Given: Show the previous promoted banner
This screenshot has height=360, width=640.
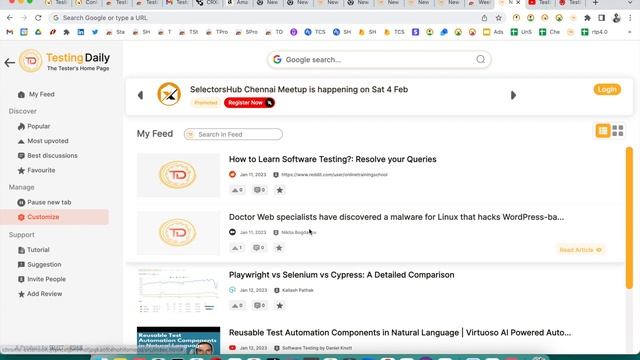Looking at the screenshot, I should 140,95.
